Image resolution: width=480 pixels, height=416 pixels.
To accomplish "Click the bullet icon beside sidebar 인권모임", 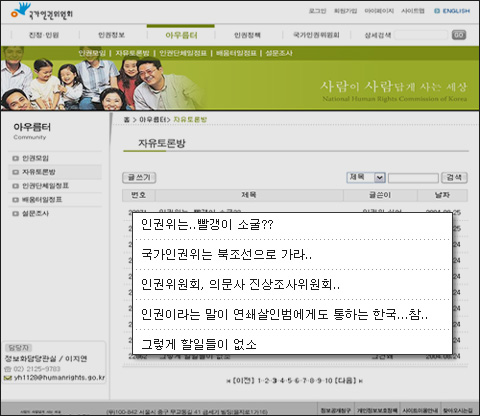I will 15,158.
